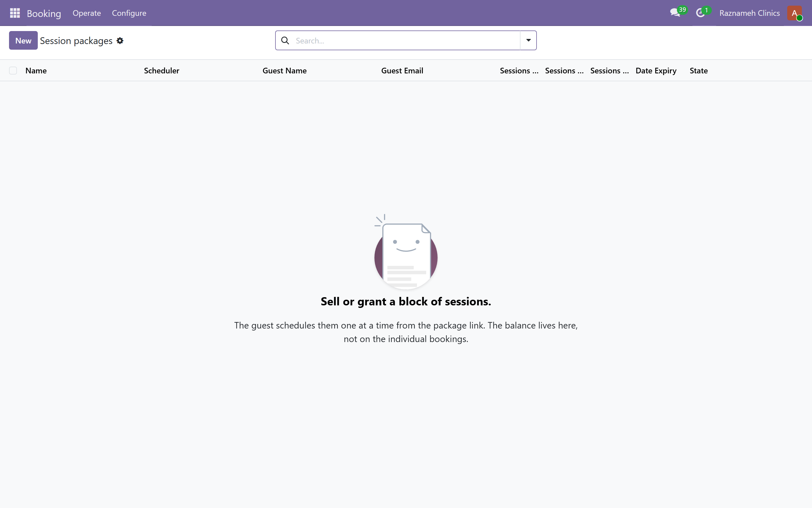Go to the Booking app home
Image resolution: width=812 pixels, height=508 pixels.
tap(44, 14)
